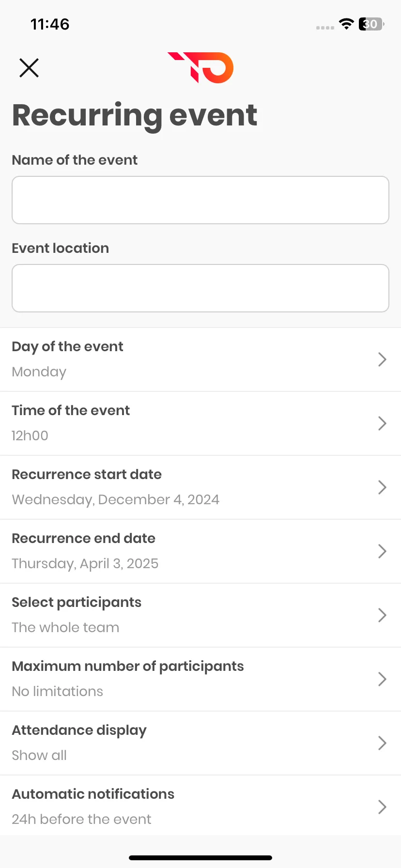This screenshot has width=401, height=868.
Task: Open Day of the event chevron
Action: pos(382,359)
